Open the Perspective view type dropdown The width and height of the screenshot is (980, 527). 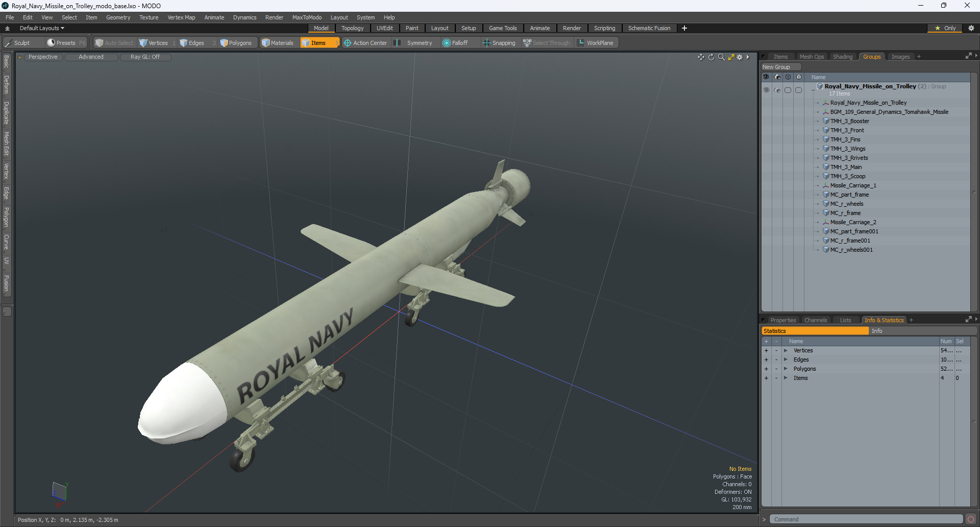(43, 57)
